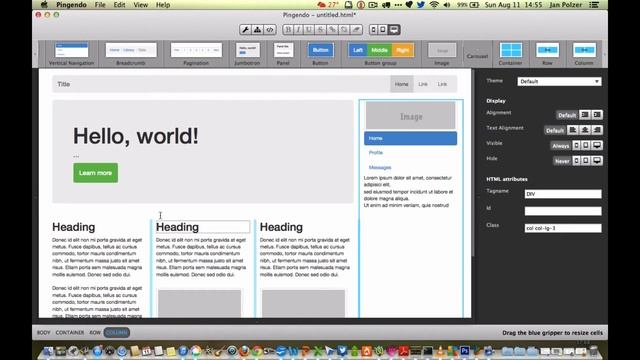Select the blue Home item in sidebar nav

point(410,138)
